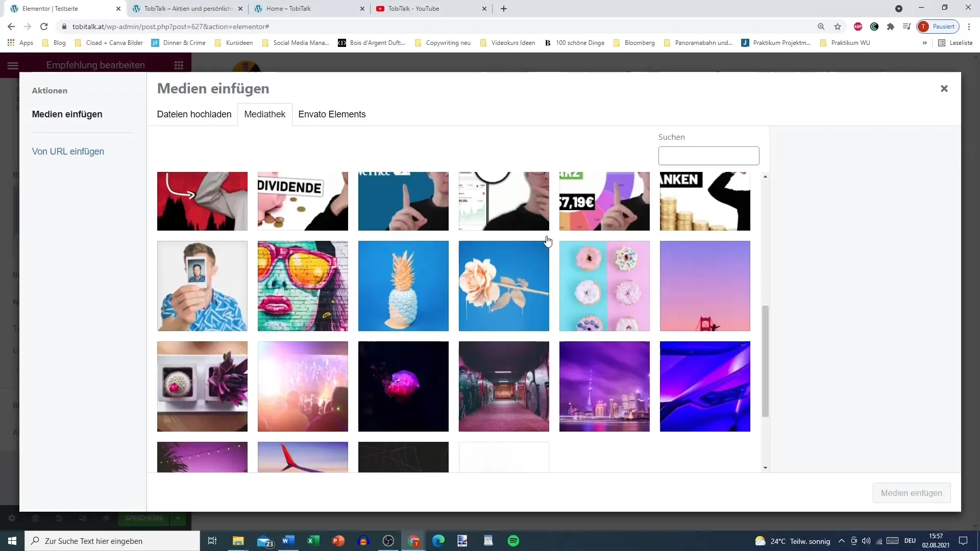Screen dimensions: 980x551
Task: Switch to Dateien hochladen tab
Action: tap(194, 114)
